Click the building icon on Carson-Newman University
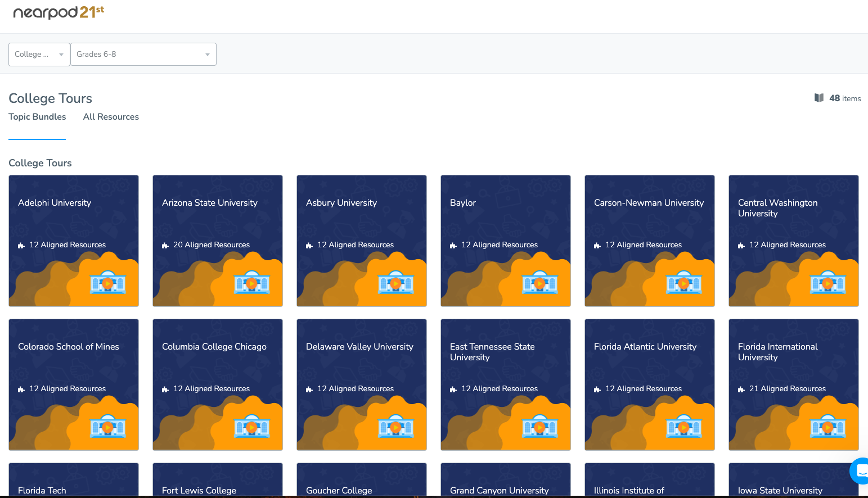The image size is (868, 498). point(684,283)
